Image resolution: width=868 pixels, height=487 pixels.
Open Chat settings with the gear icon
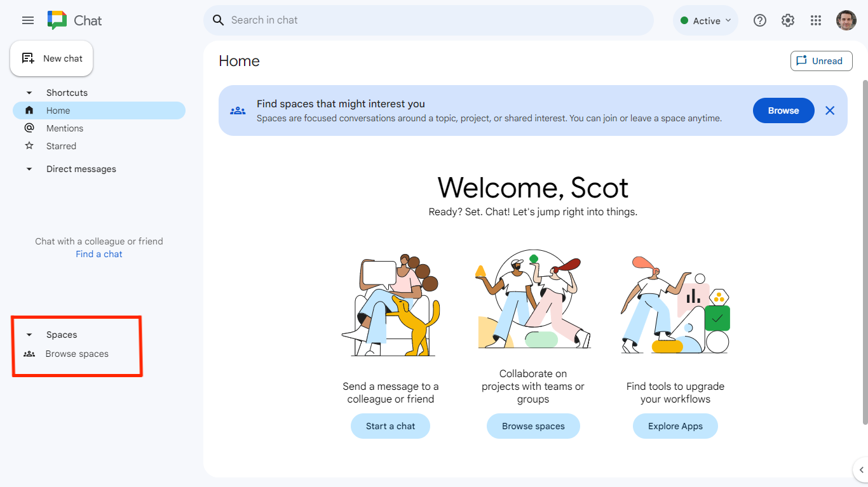pos(787,20)
